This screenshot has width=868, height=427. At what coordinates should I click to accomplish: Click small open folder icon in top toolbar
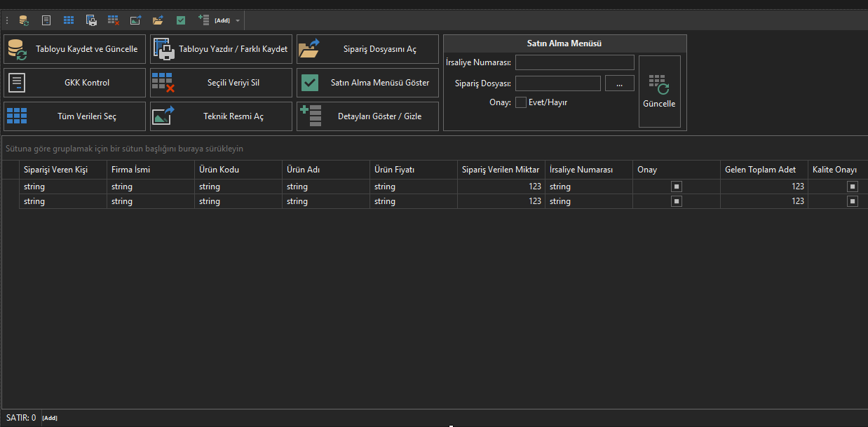point(158,20)
